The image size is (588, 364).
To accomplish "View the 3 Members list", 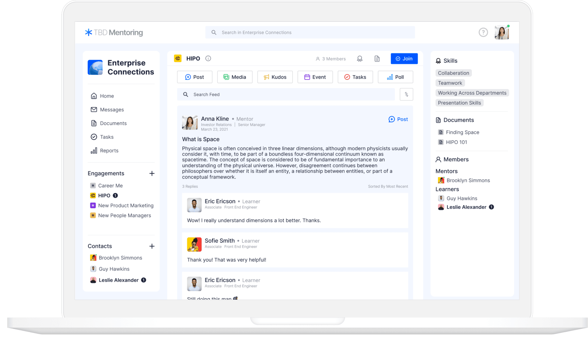I will tap(331, 59).
